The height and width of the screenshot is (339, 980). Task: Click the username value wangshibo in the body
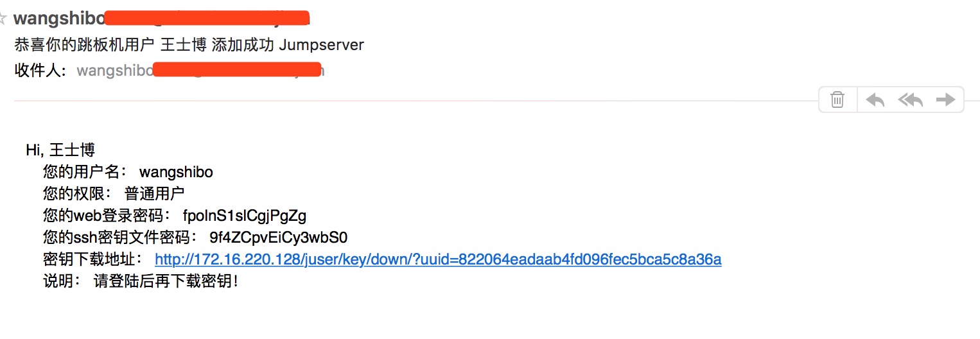[x=176, y=172]
